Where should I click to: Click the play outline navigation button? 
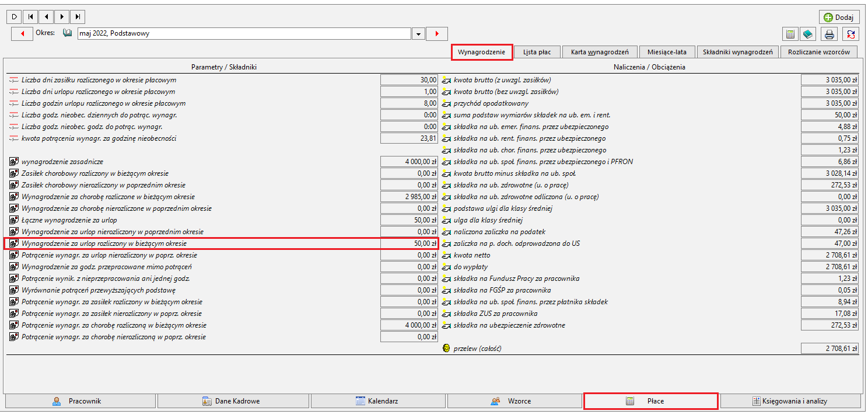click(x=15, y=17)
